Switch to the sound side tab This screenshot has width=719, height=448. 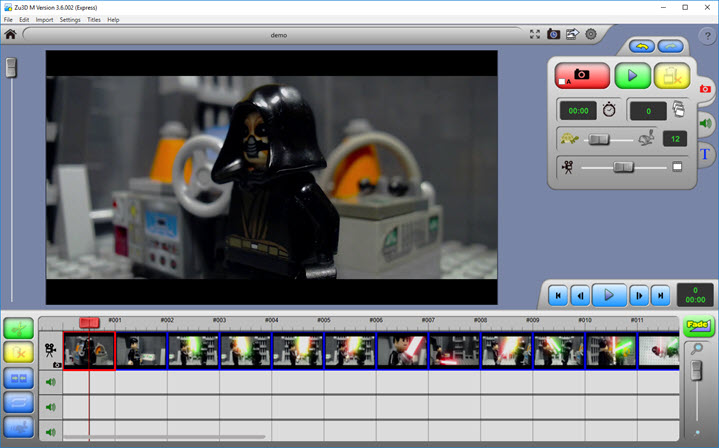705,122
